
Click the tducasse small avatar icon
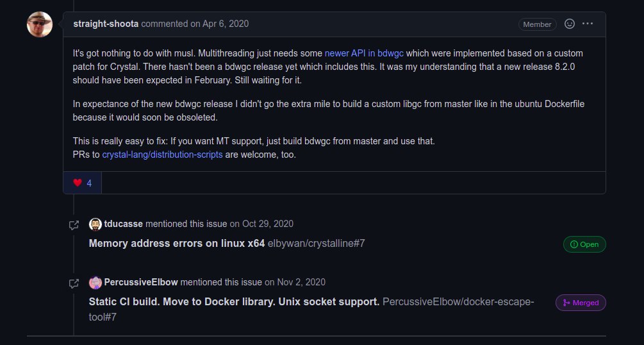point(95,224)
